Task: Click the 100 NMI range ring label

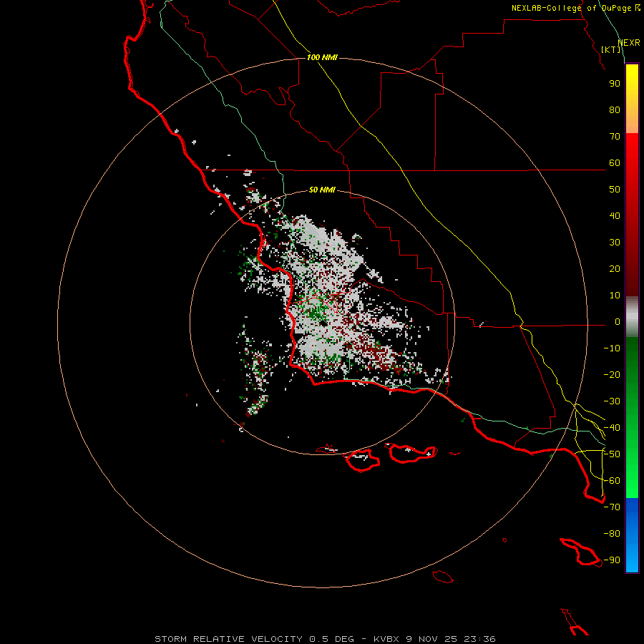Action: (322, 57)
